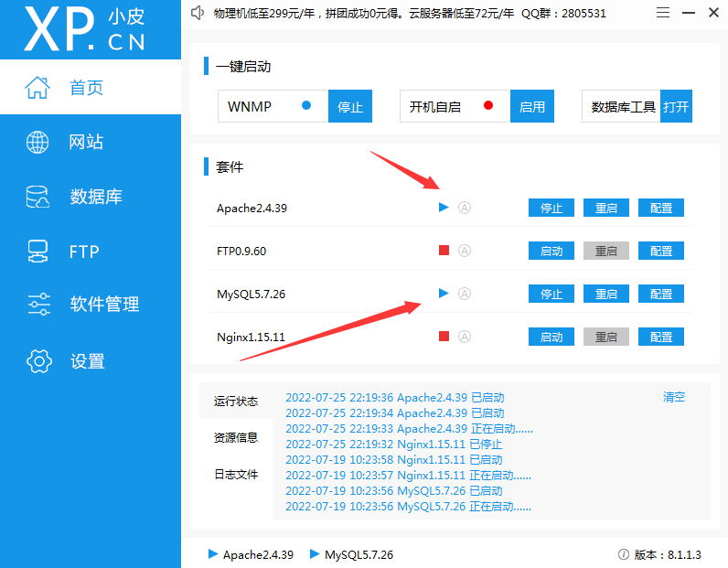728x568 pixels.
Task: Open FTP sidebar menu item
Action: point(91,252)
